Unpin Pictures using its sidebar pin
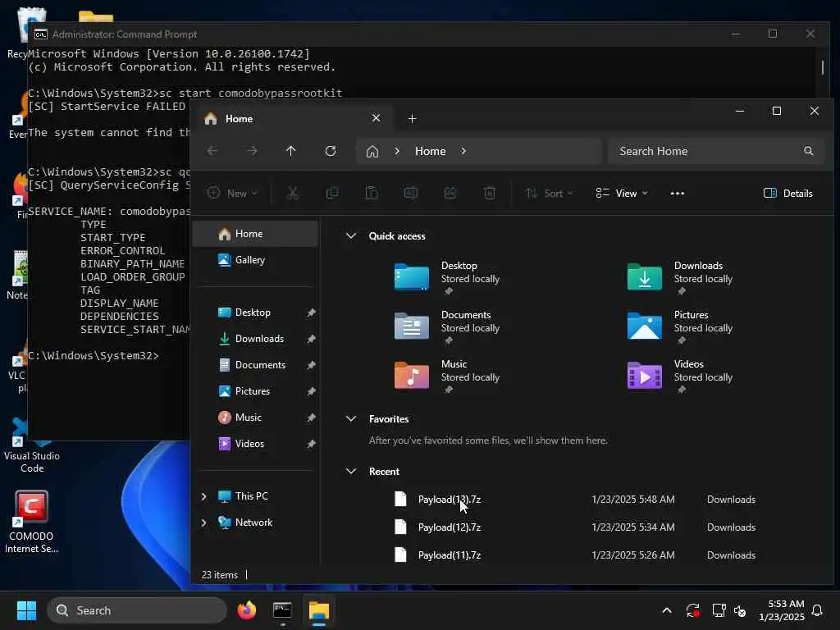Image resolution: width=840 pixels, height=630 pixels. [x=311, y=391]
